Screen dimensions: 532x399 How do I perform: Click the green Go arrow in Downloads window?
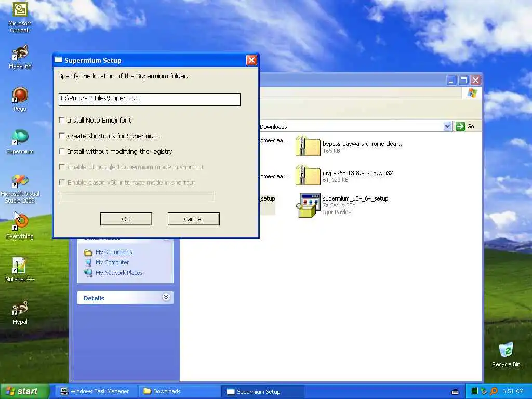point(460,126)
